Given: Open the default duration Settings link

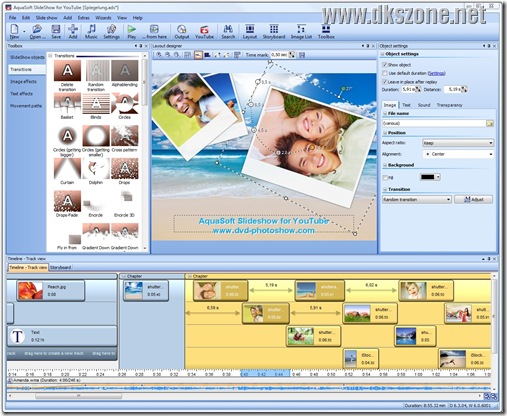Looking at the screenshot, I should pos(436,73).
